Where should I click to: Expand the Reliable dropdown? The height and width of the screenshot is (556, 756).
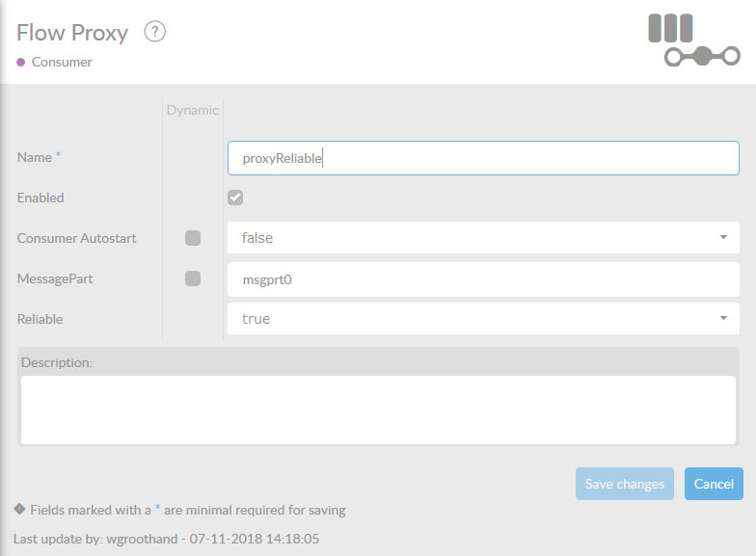pyautogui.click(x=483, y=318)
